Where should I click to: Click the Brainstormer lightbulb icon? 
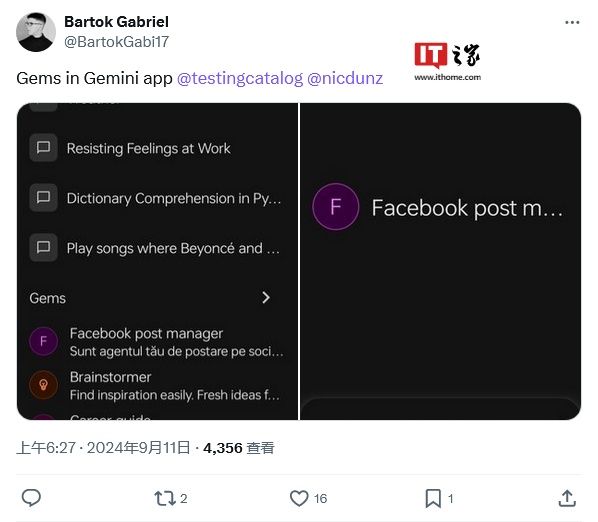coord(43,385)
